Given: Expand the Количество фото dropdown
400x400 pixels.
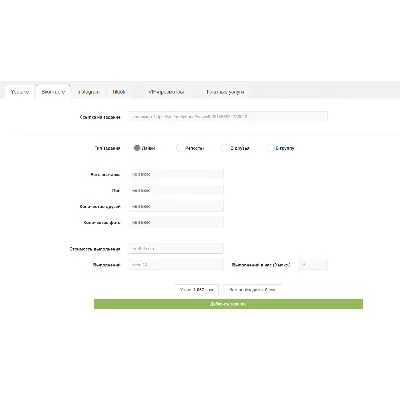Looking at the screenshot, I should pos(176,222).
